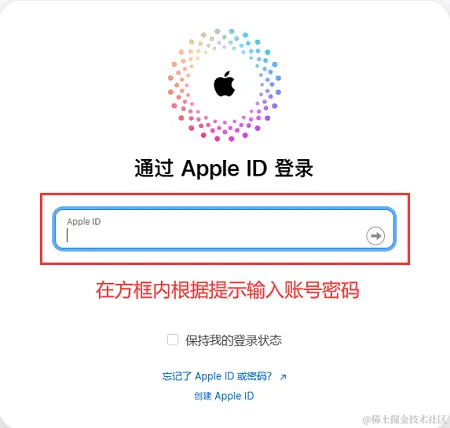This screenshot has width=450, height=428.
Task: Click the 通过 Apple ID 登录 heading
Action: pyautogui.click(x=224, y=168)
